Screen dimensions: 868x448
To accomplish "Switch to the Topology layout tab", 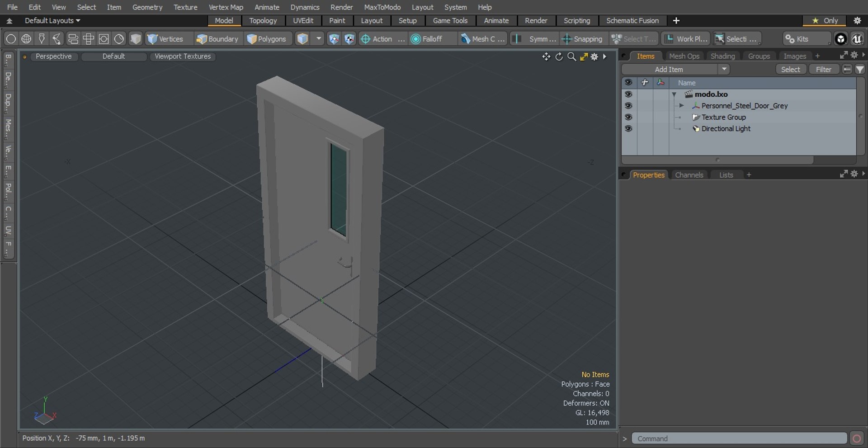I will [263, 21].
